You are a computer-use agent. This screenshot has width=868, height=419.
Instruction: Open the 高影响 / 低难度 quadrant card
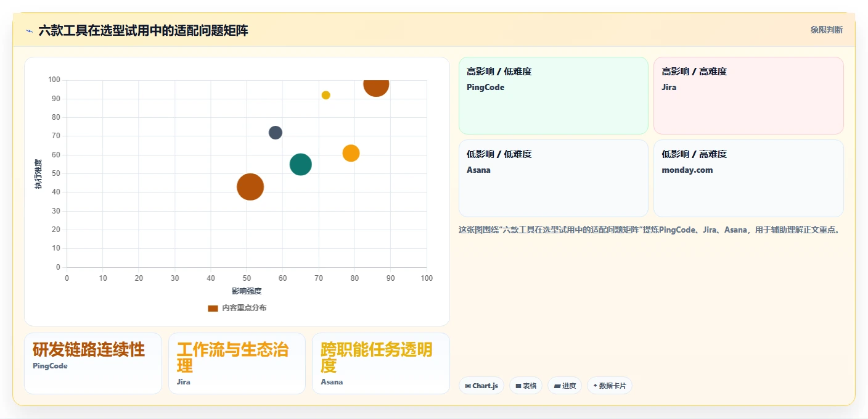(553, 96)
